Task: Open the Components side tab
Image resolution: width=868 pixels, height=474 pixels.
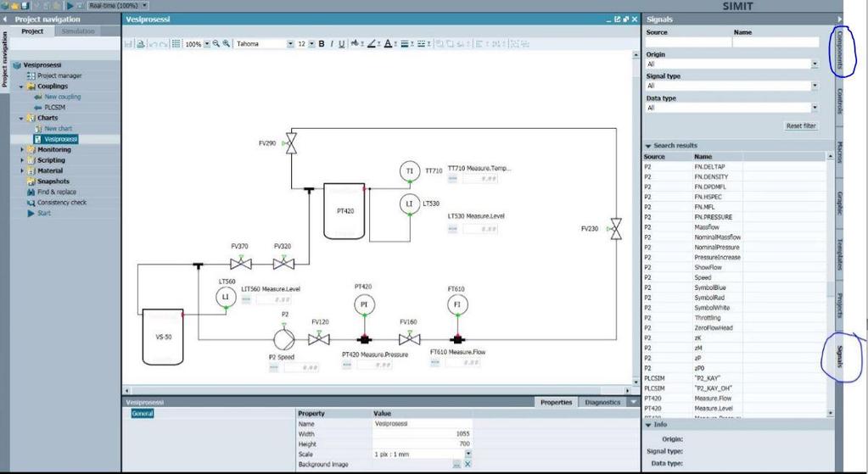Action: [x=839, y=51]
